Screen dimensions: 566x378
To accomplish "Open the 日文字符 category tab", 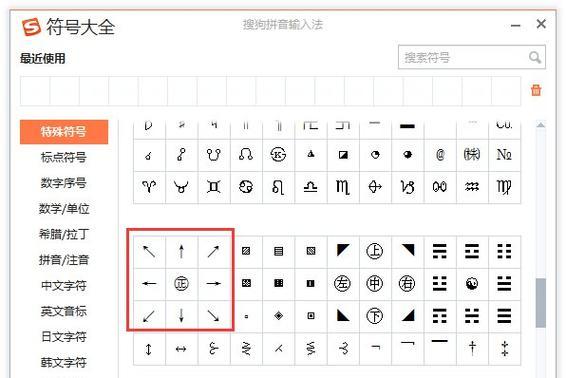I will 64,337.
